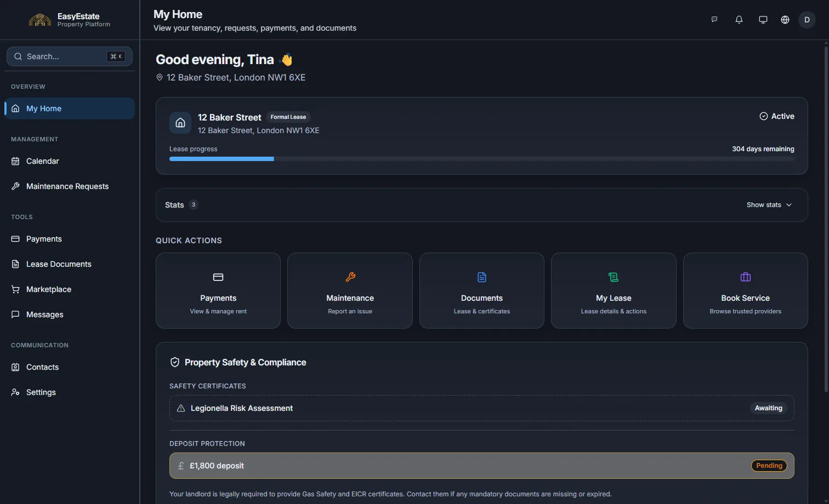Screen dimensions: 829x504
Task: Open Contacts in the sidebar
Action: tap(70, 367)
